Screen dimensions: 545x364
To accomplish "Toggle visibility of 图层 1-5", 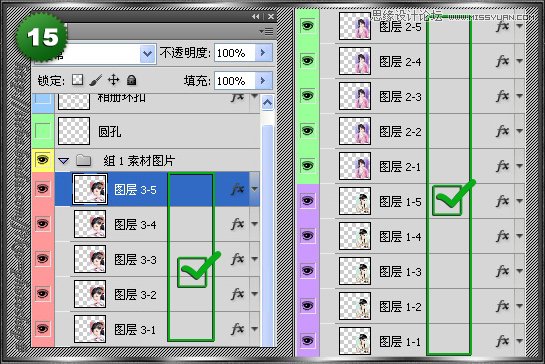I will [307, 201].
